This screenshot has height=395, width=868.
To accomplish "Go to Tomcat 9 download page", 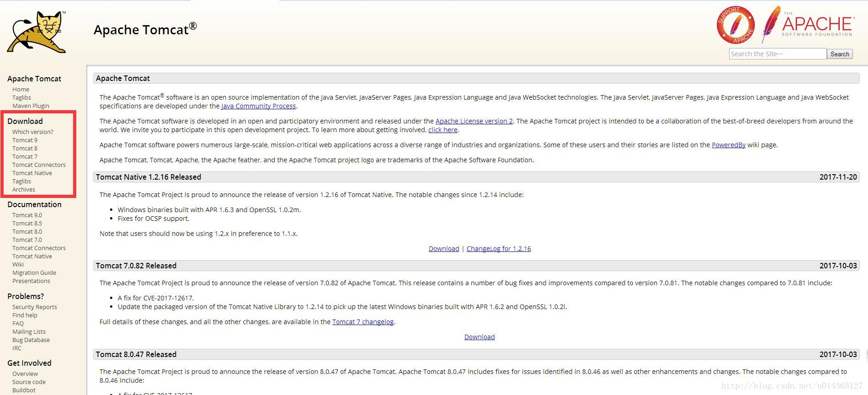I will [25, 140].
